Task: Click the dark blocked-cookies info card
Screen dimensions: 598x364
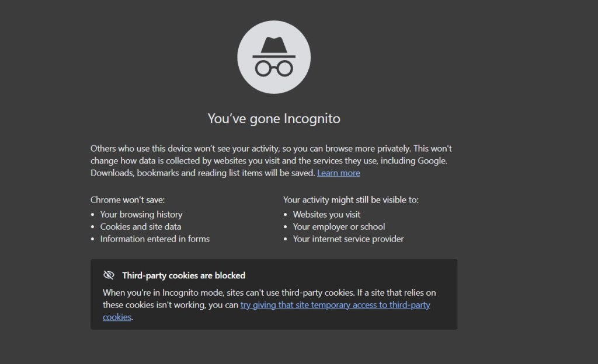Action: pyautogui.click(x=274, y=295)
